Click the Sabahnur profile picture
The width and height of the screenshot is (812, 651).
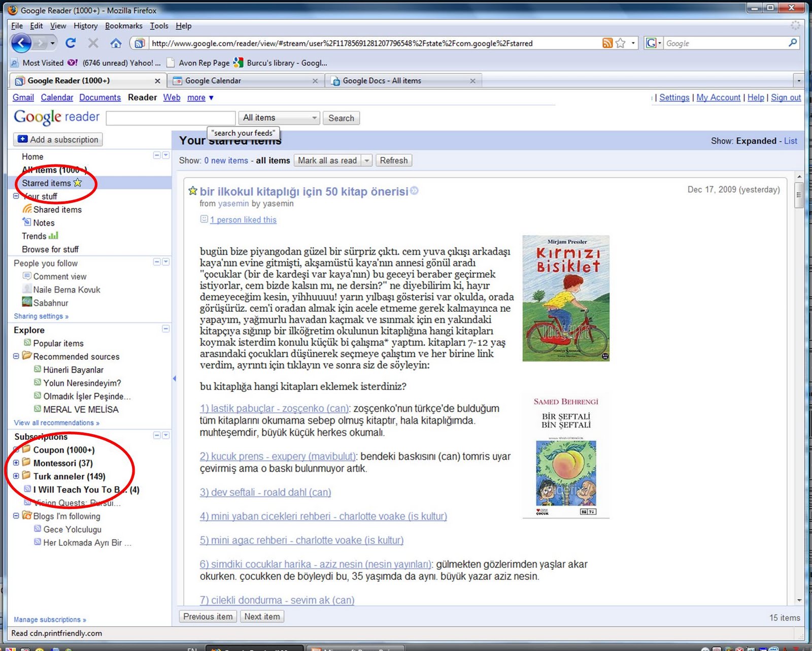[x=27, y=302]
